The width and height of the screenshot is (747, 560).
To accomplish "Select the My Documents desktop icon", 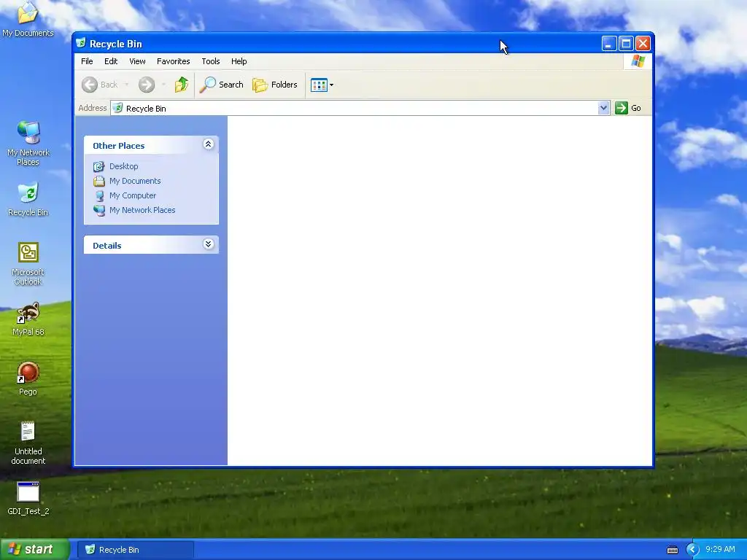I will 28,20.
